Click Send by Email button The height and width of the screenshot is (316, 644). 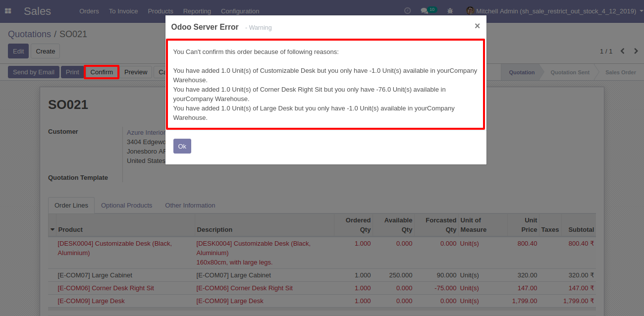(x=34, y=72)
